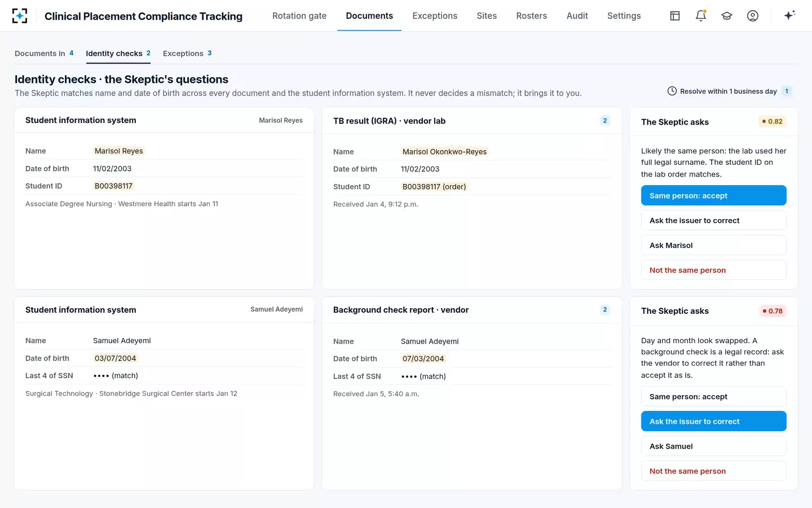Click the Ask Marisol button
The width and height of the screenshot is (812, 508).
pos(714,245)
